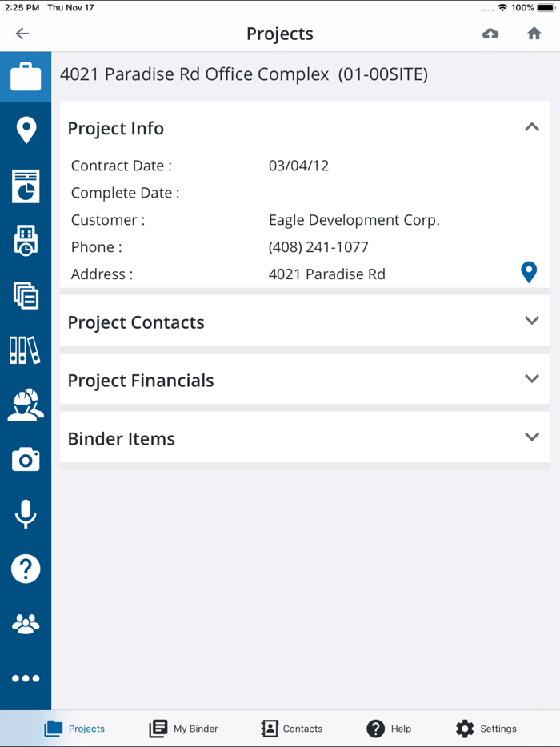Viewport: 560px width, 747px height.
Task: Tap the back arrow to leave Projects
Action: pos(22,34)
